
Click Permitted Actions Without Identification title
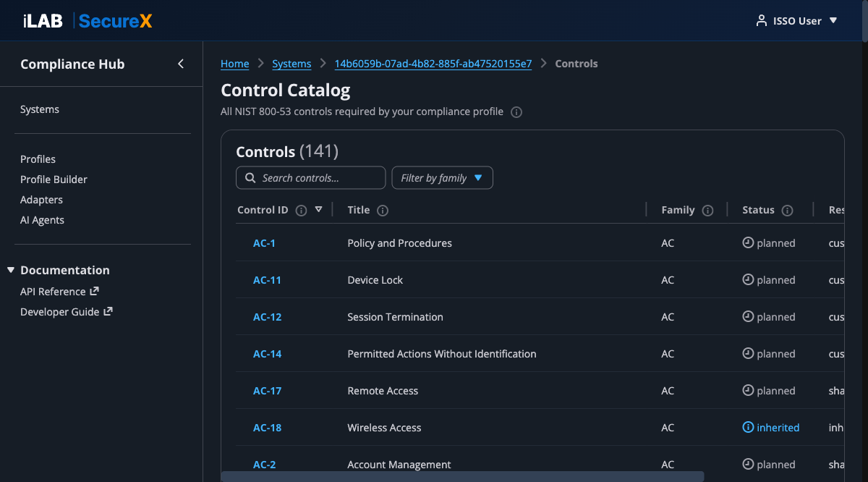442,354
